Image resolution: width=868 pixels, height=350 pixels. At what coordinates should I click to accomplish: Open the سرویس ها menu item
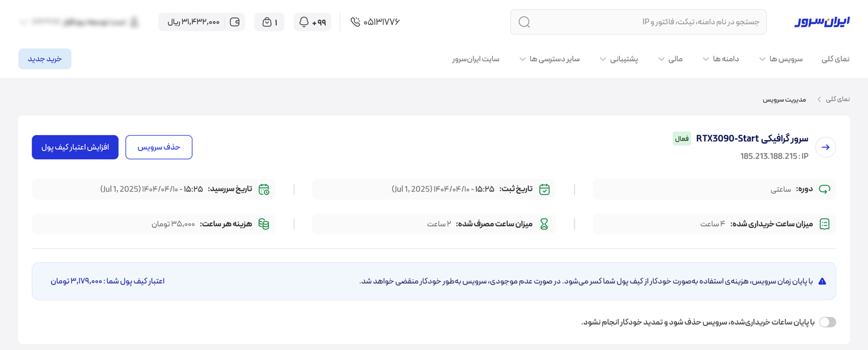[786, 59]
